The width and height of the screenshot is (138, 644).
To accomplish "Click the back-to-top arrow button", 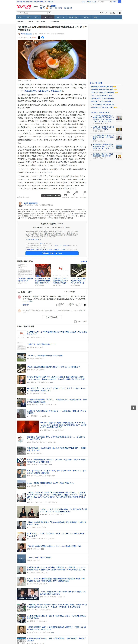I will [133, 408].
